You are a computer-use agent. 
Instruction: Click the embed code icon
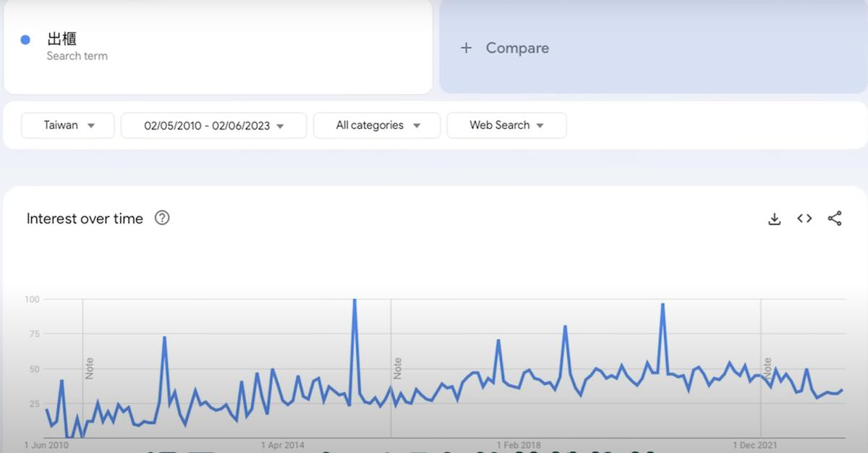coord(804,219)
